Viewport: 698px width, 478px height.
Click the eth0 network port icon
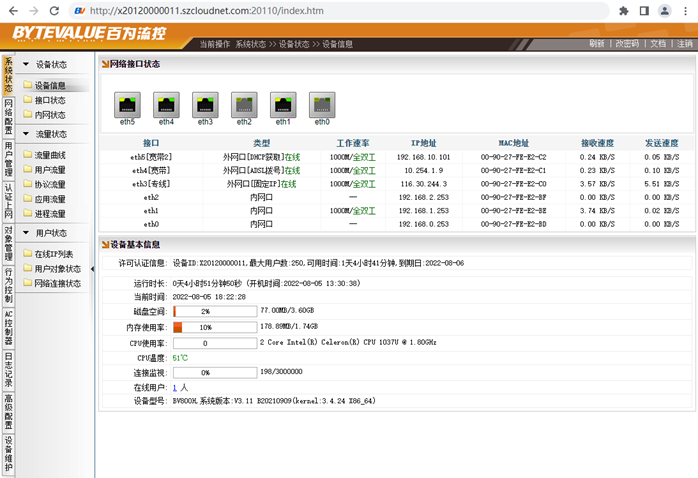[322, 103]
